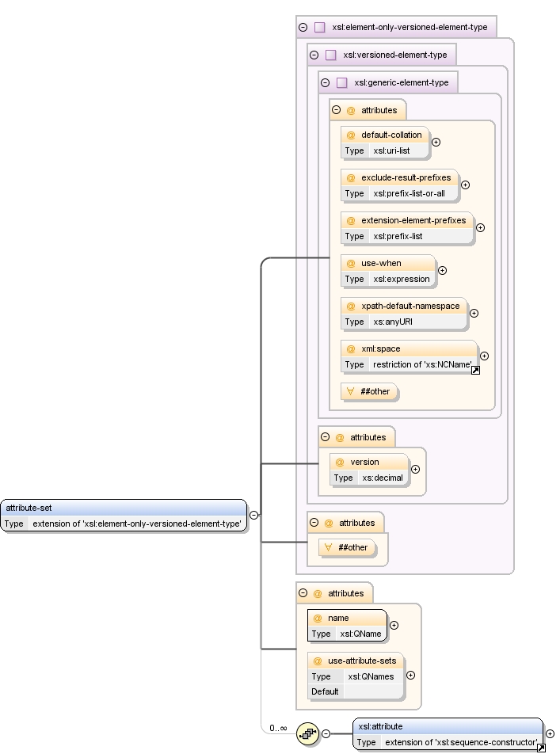The image size is (560, 754).
Task: Select the extension-element-prefixes attribute name
Action: pyautogui.click(x=413, y=221)
